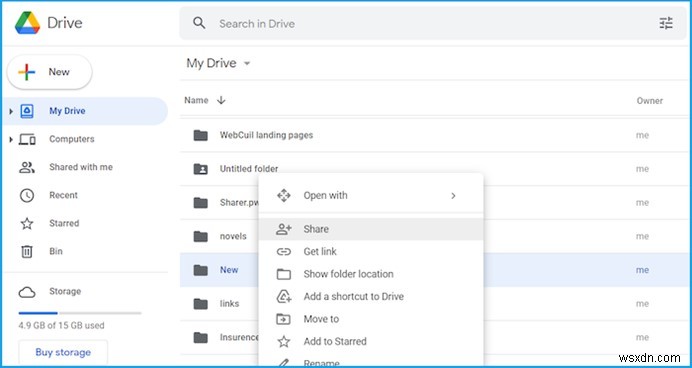Open the My Drive title dropdown arrow
The height and width of the screenshot is (368, 692).
tap(247, 64)
